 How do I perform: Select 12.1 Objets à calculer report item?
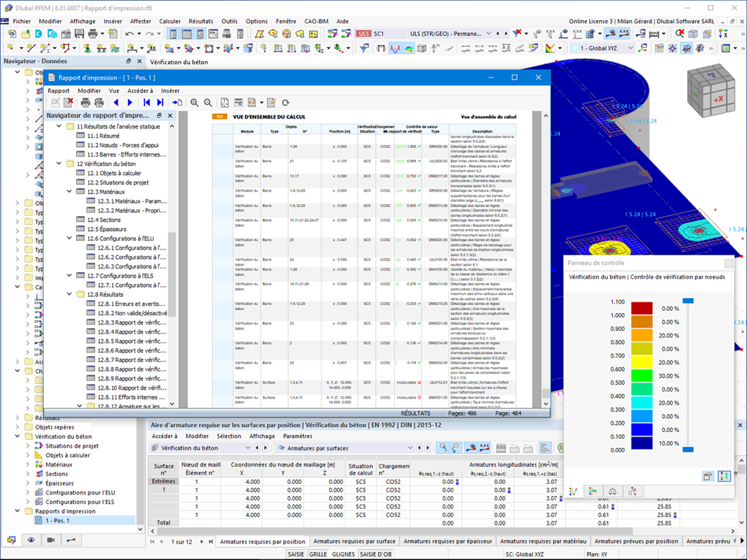114,173
